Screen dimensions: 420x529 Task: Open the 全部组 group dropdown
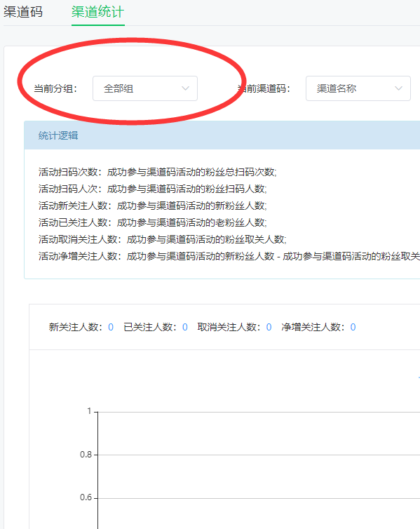[145, 88]
